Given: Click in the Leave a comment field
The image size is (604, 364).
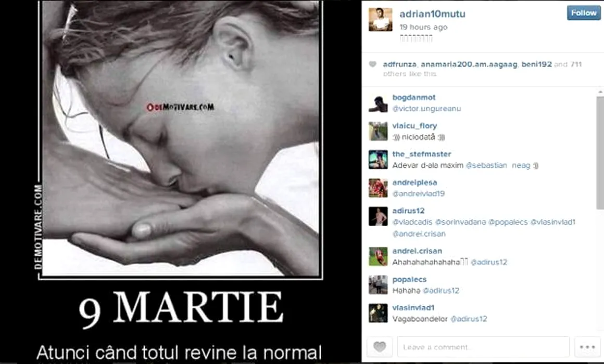Looking at the screenshot, I should click(x=483, y=347).
